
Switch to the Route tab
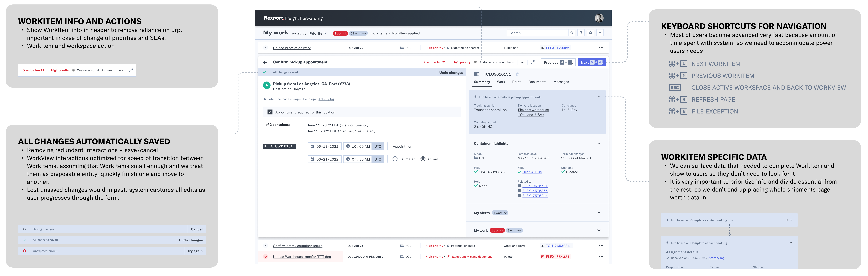coord(517,82)
